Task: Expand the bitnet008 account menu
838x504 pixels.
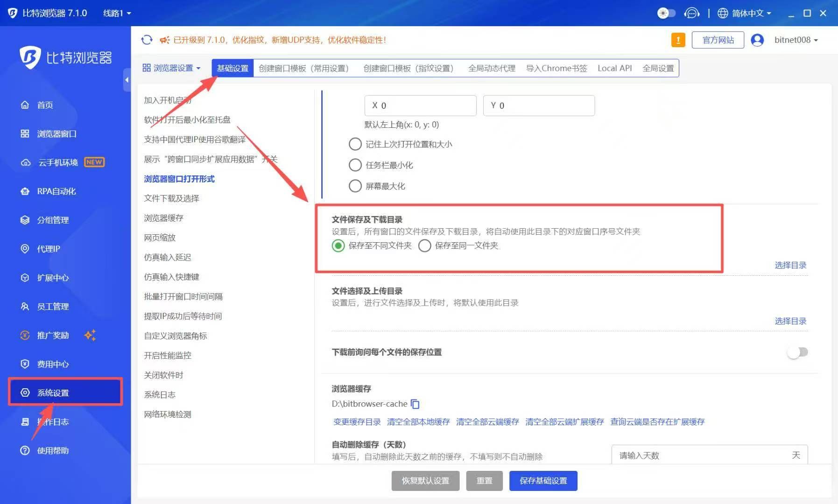Action: click(x=795, y=40)
